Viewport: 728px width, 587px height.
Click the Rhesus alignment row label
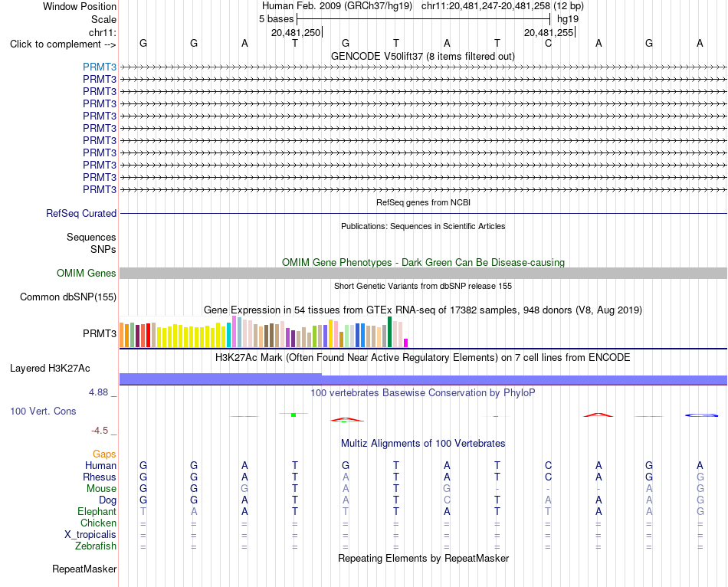[x=100, y=477]
